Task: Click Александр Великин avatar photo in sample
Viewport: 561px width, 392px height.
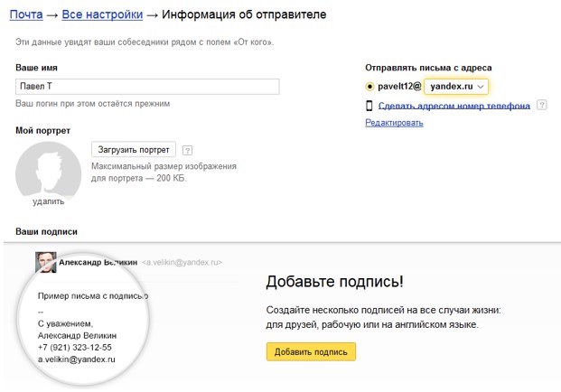Action: click(x=46, y=262)
